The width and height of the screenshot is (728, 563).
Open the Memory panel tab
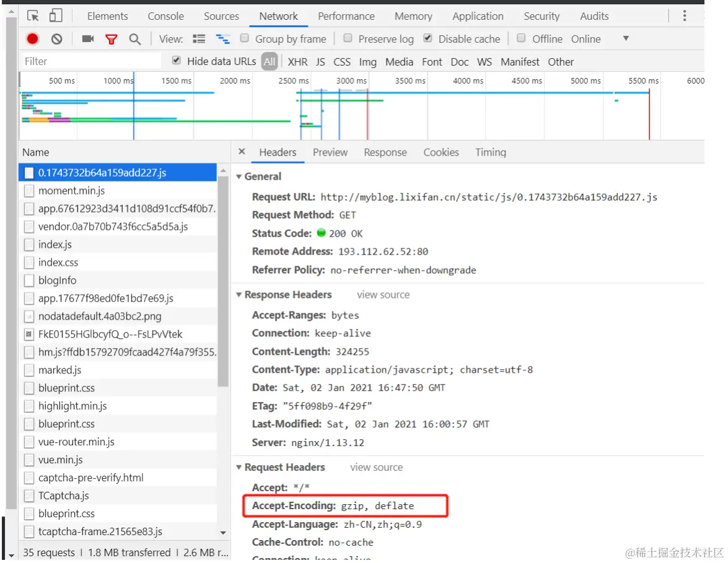point(413,16)
